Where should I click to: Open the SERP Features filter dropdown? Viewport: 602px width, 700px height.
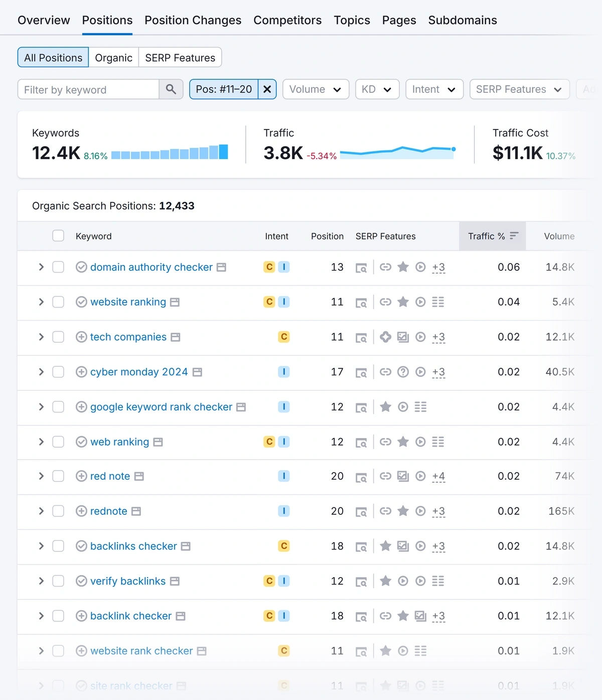[519, 89]
